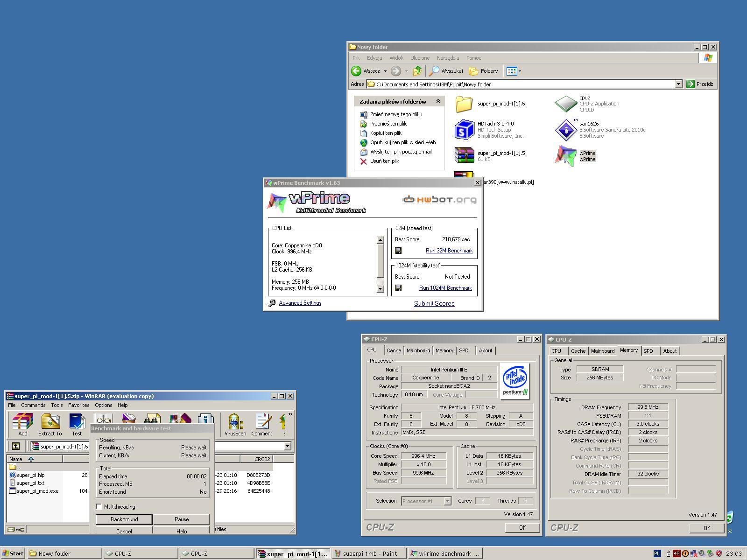This screenshot has width=747, height=560.
Task: Click Advanced Settings link in wPrime
Action: tap(300, 303)
